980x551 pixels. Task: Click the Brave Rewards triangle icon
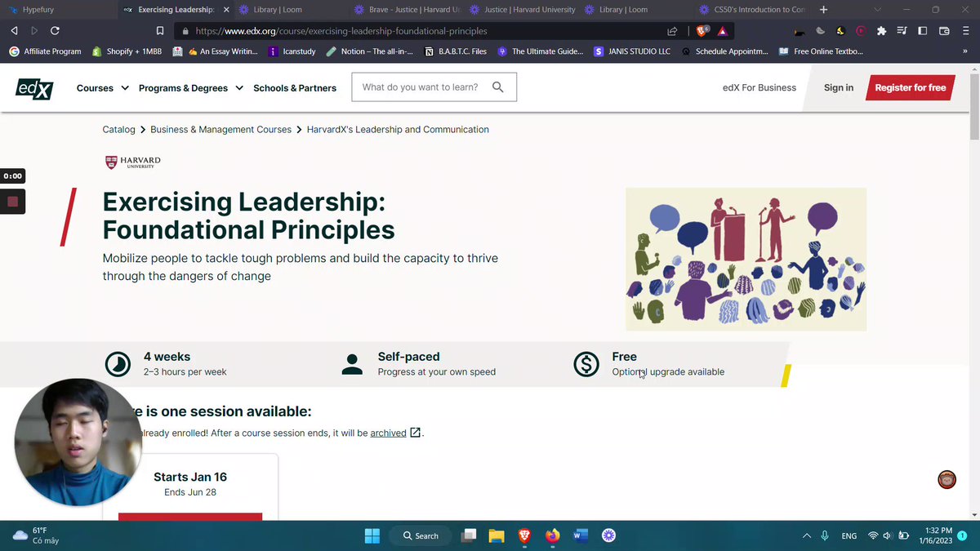pyautogui.click(x=723, y=31)
